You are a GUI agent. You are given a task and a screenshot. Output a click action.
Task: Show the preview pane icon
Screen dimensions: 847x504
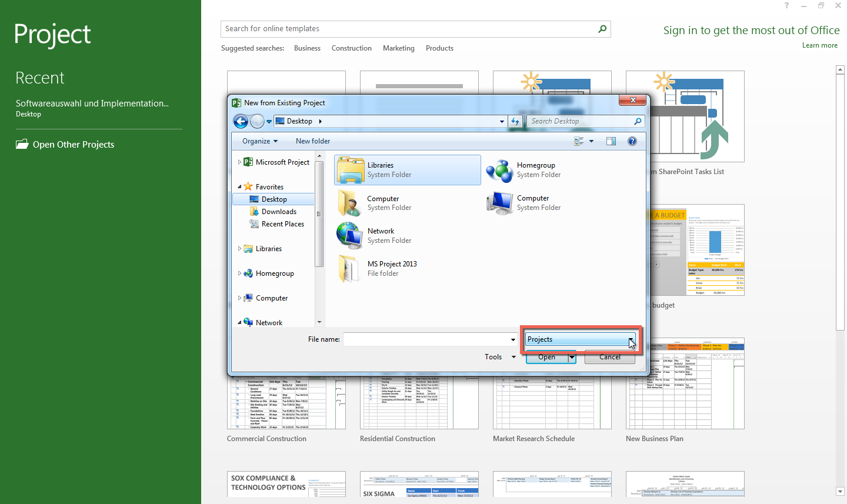611,141
